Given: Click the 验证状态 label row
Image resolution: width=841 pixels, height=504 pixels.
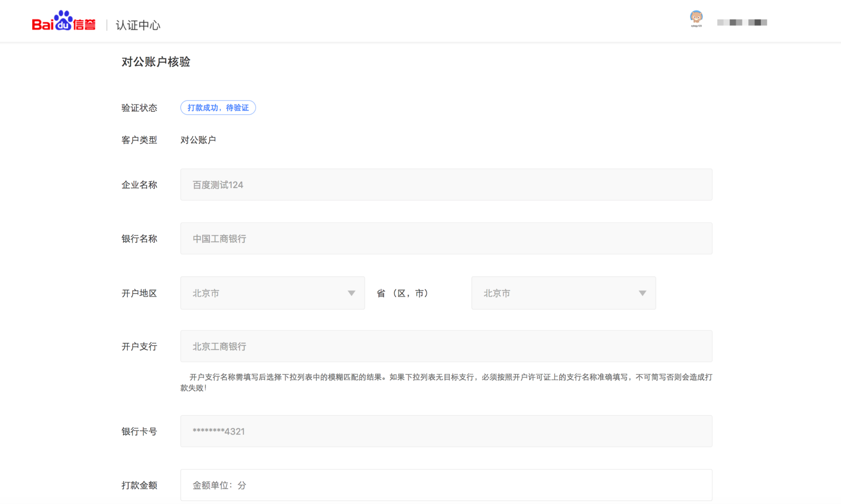Looking at the screenshot, I should (x=139, y=108).
